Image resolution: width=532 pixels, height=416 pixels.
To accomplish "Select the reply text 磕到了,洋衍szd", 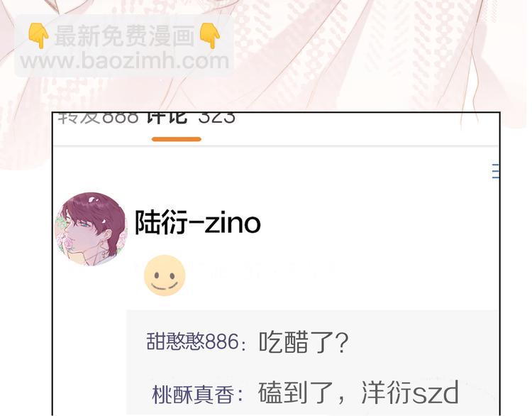I will pyautogui.click(x=359, y=393).
